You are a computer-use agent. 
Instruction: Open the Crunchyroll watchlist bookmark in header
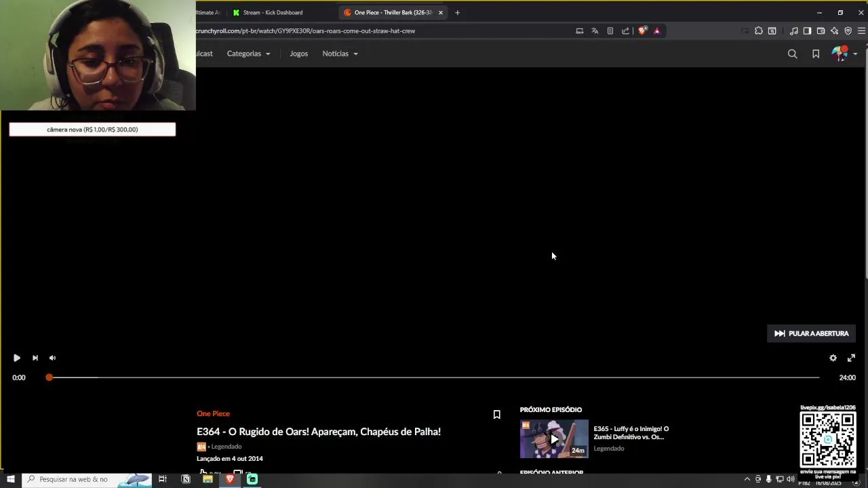pos(816,54)
